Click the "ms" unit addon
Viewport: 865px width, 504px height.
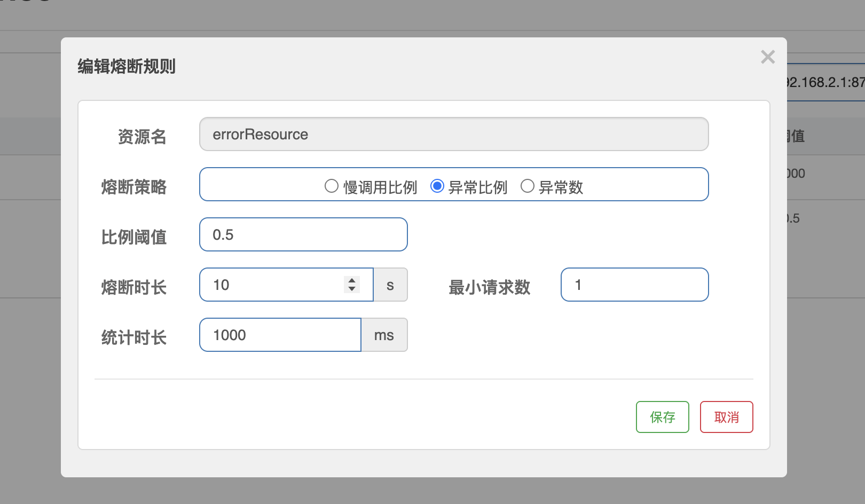[384, 335]
